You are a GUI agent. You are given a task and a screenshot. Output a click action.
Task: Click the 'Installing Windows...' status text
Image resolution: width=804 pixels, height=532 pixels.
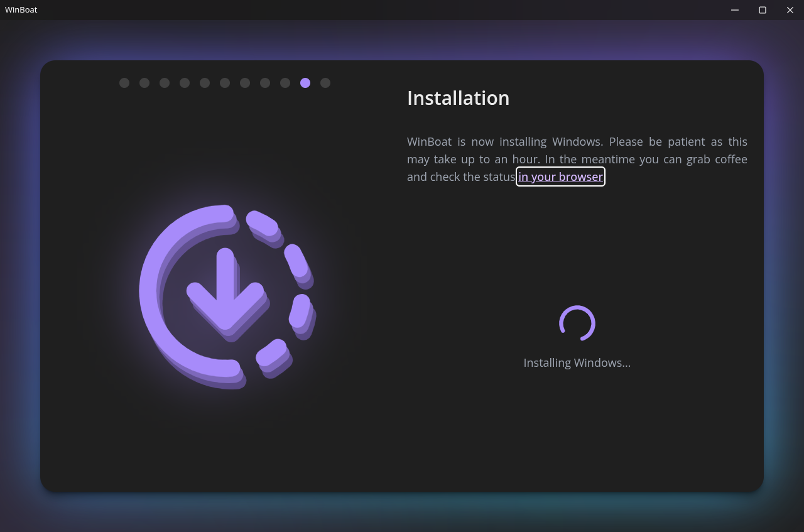tap(577, 362)
